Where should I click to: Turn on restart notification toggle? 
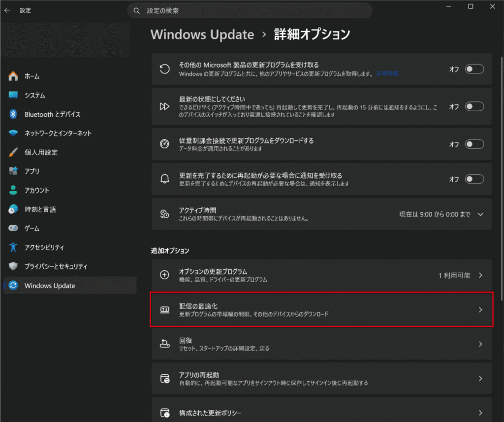pos(474,179)
